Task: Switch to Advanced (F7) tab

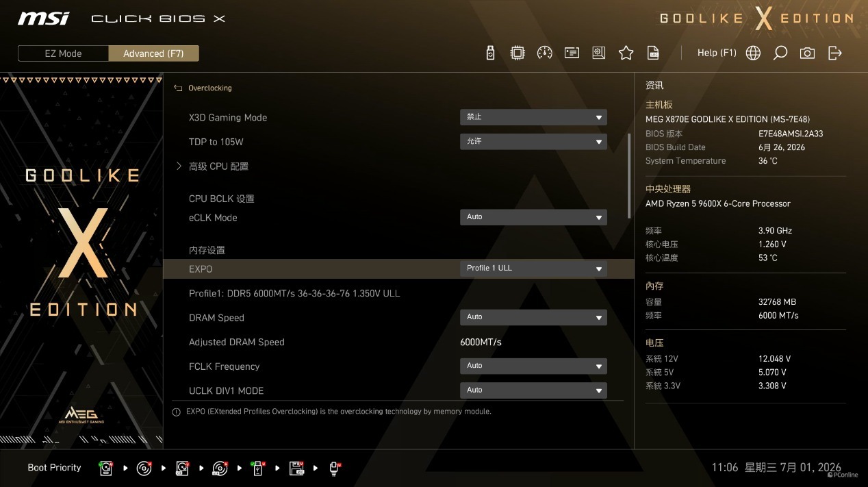Action: tap(153, 53)
